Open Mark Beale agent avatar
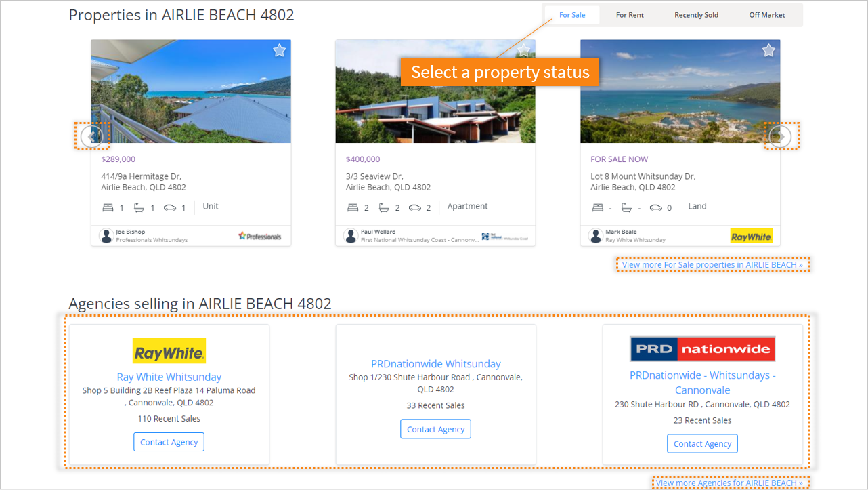 coord(596,236)
